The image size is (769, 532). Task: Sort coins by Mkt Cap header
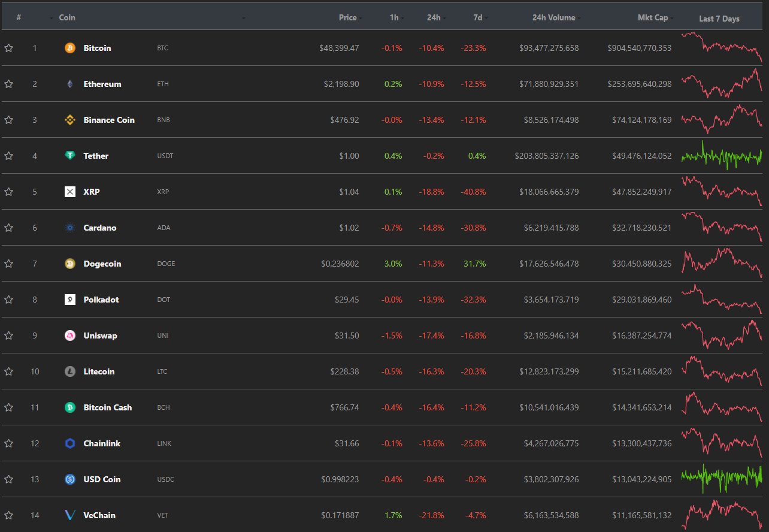(652, 17)
